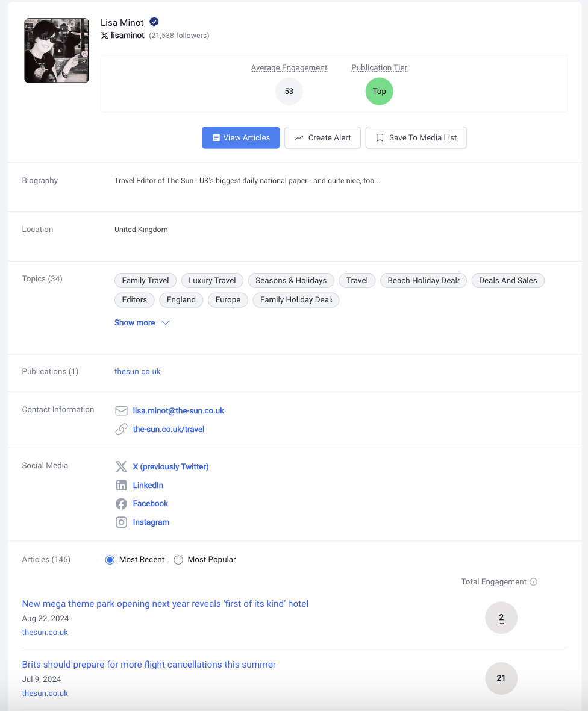Click the verified badge next to Lisa Minot

point(154,22)
